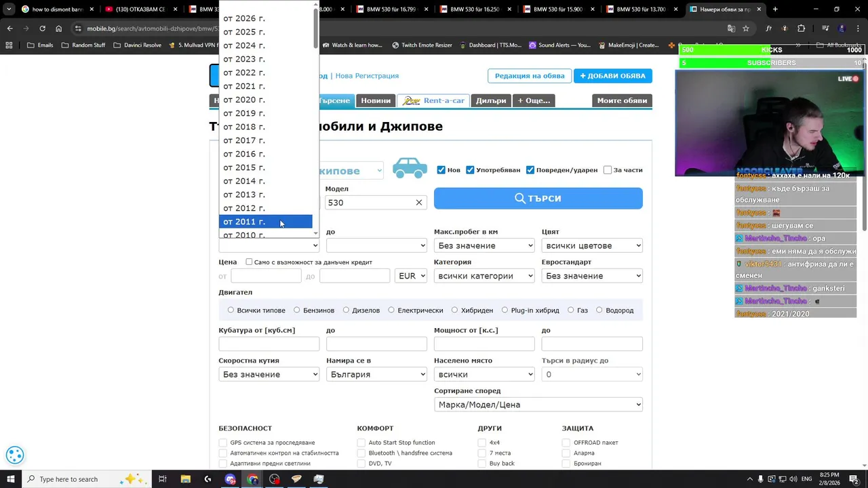Select the Бензинов engine radio button
Screen dimensions: 868x488
click(x=296, y=310)
